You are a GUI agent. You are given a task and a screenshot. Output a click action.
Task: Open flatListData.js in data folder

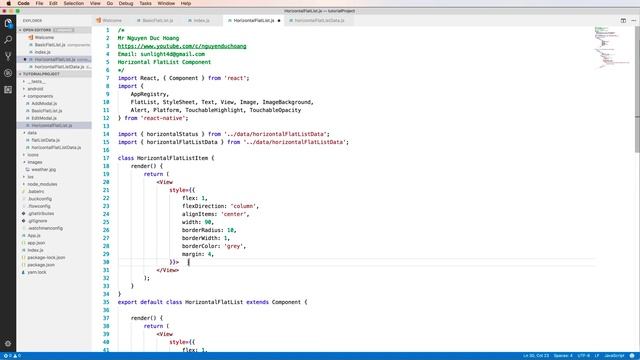[x=45, y=140]
